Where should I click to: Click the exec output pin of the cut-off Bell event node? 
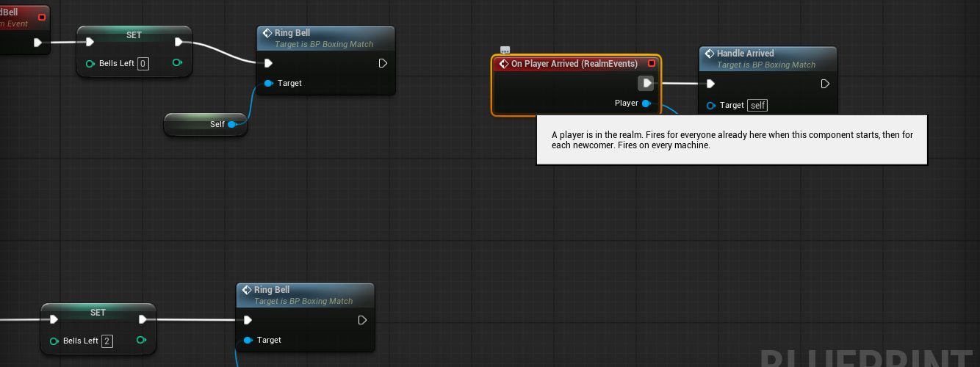click(38, 43)
